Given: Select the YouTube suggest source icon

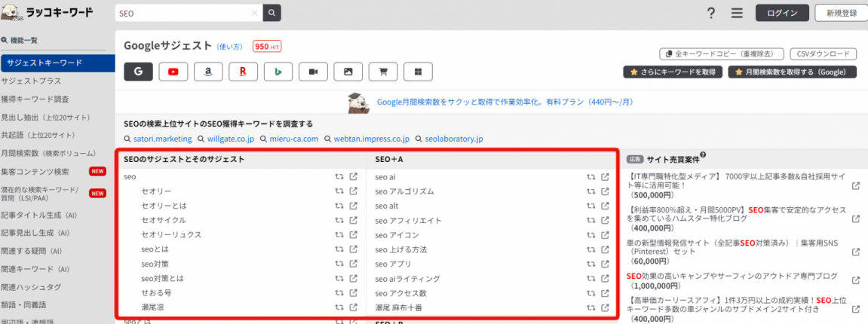Looking at the screenshot, I should click(x=173, y=72).
